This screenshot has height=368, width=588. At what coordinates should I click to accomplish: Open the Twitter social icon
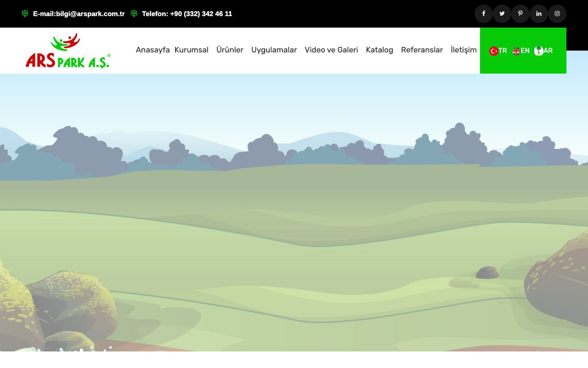(502, 14)
